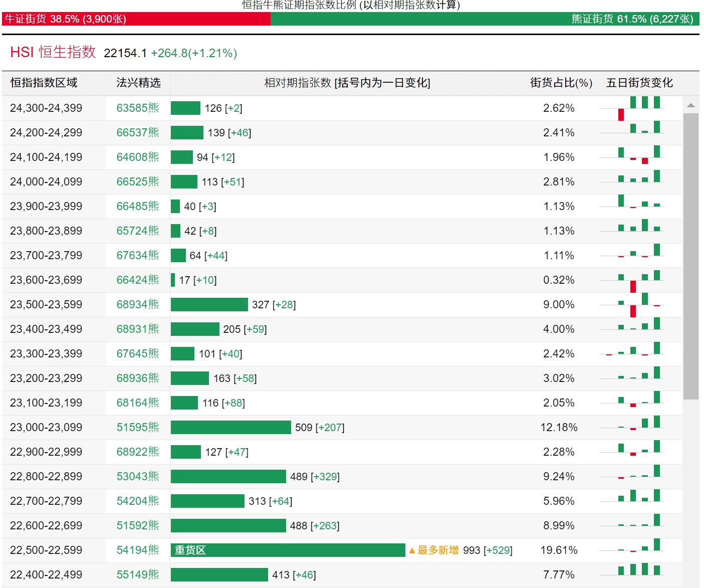The image size is (704, 588).
Task: Click the 54194熊 link in the 22,500-22,599 row
Action: click(x=137, y=550)
